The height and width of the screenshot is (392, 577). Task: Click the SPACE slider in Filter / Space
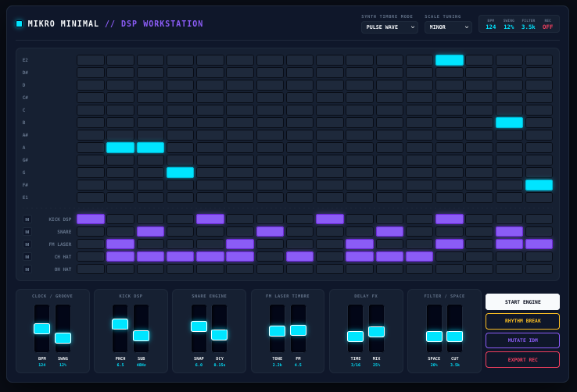tap(434, 329)
